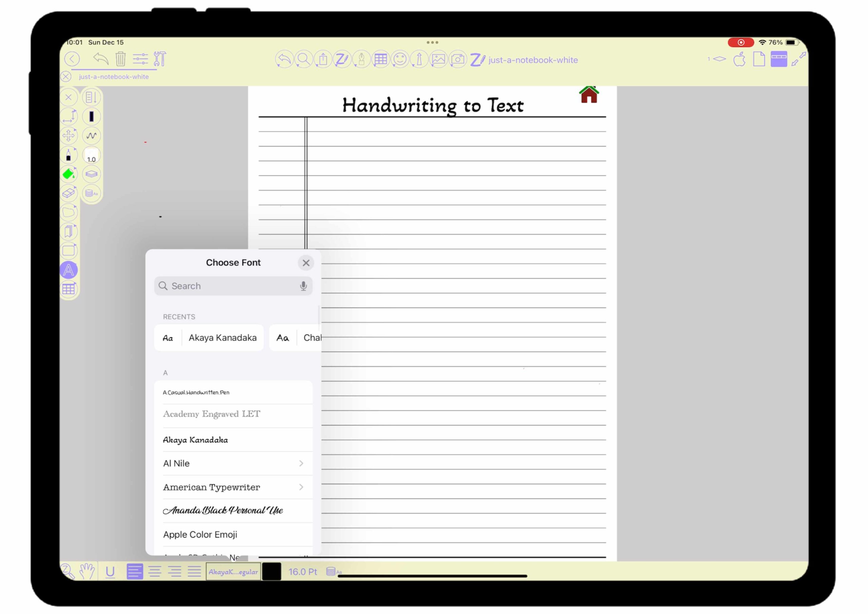Close the Choose Font popup

coord(306,263)
